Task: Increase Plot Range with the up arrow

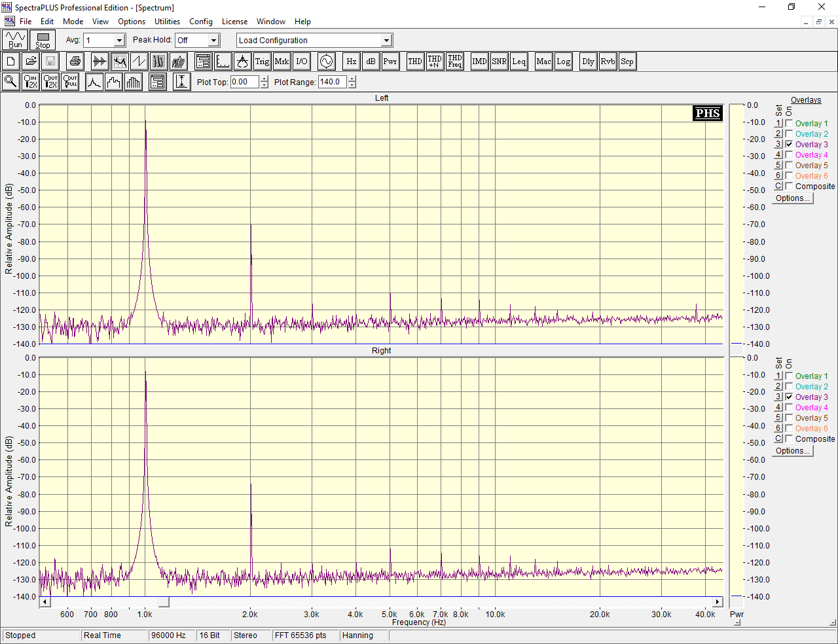Action: (x=352, y=79)
